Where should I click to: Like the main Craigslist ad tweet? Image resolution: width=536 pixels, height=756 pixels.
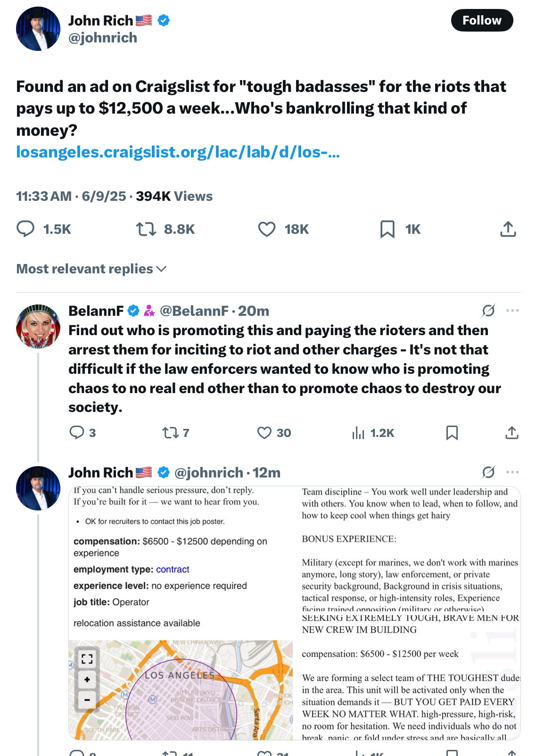pos(267,229)
